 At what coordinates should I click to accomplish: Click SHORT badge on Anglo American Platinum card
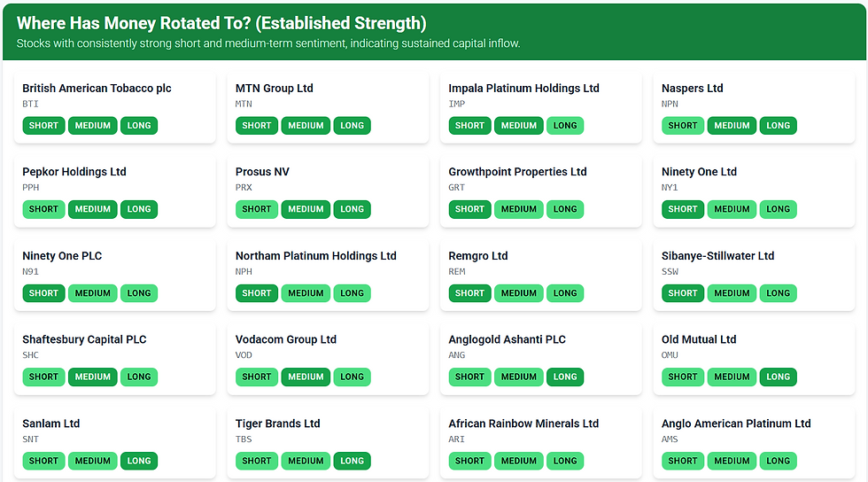[x=683, y=461]
